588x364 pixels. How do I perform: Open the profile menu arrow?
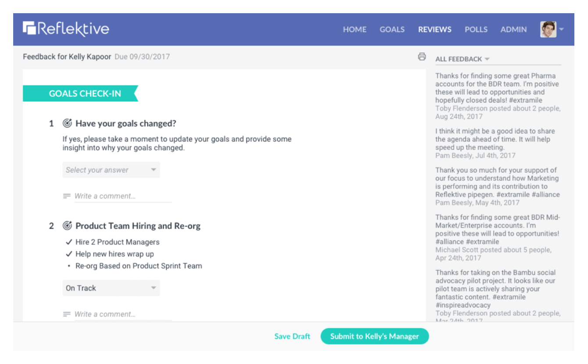pos(561,29)
